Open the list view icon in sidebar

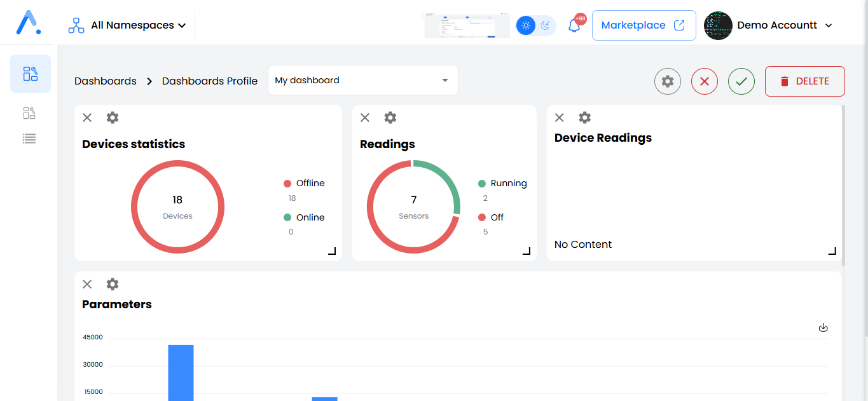(x=29, y=139)
